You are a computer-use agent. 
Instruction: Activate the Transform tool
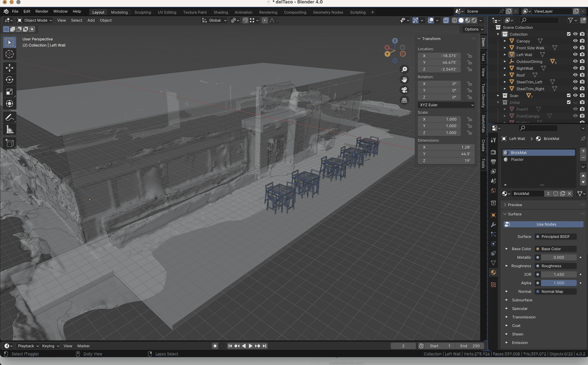(x=9, y=104)
